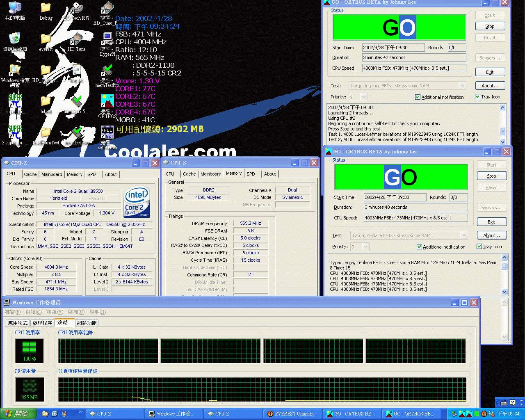Open the 檔案(F) menu in Task Manager

(13, 312)
